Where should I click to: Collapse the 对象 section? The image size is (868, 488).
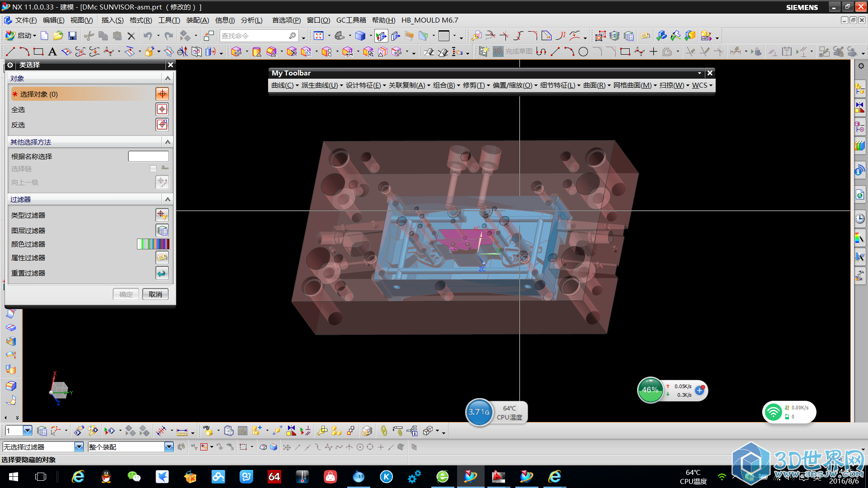click(x=168, y=78)
